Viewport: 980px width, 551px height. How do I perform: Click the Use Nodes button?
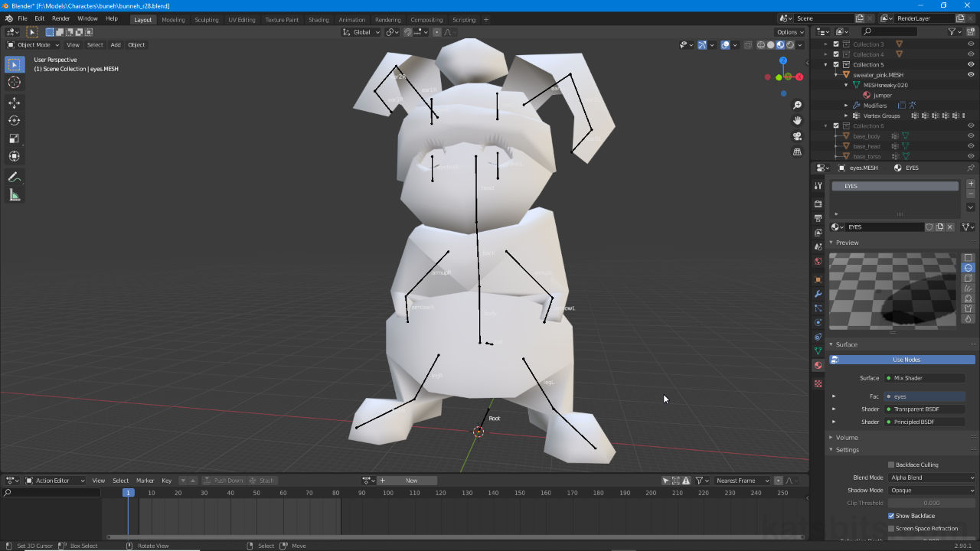click(x=902, y=360)
